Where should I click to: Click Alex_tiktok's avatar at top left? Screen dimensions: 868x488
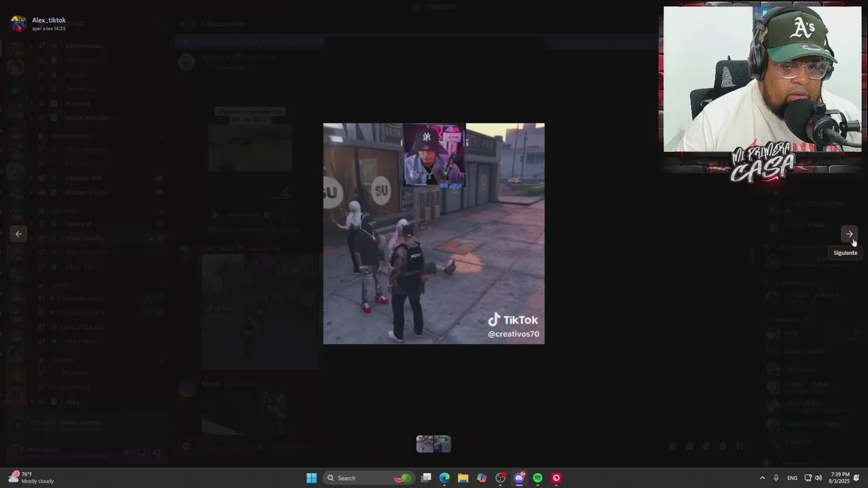point(18,24)
